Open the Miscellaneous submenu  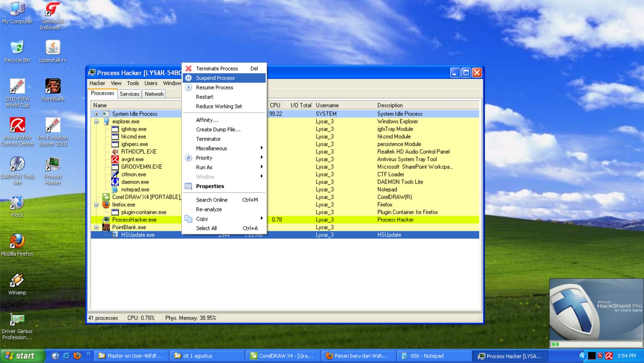(224, 148)
